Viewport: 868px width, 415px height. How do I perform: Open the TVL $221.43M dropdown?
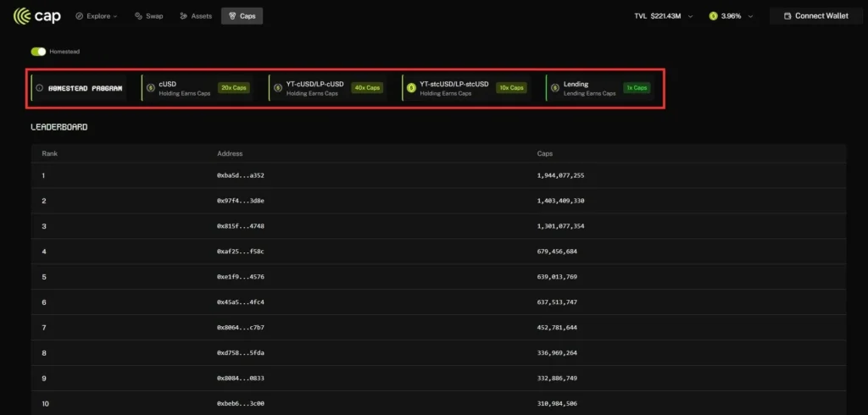coord(664,16)
